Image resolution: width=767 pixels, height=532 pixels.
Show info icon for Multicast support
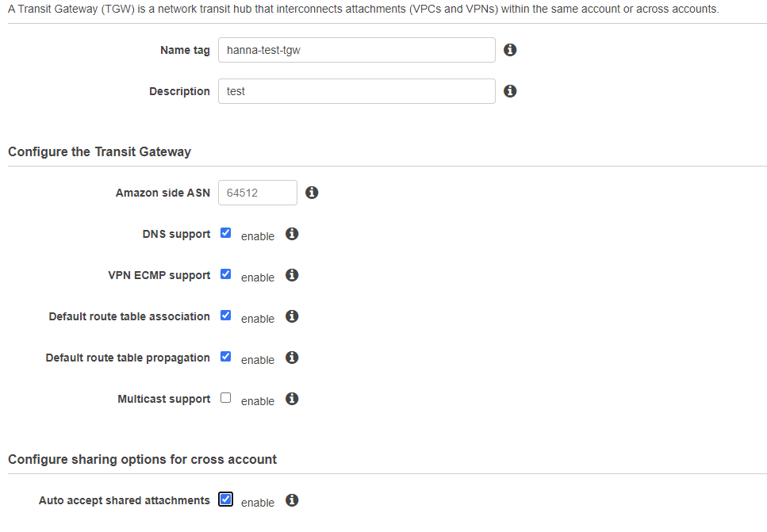tap(292, 399)
